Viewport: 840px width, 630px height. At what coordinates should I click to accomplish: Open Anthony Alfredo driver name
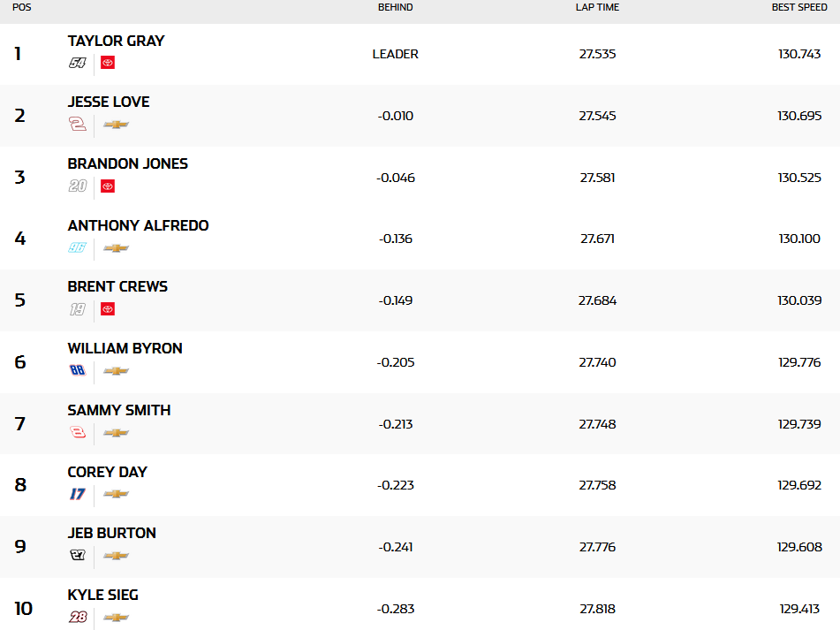tap(138, 225)
